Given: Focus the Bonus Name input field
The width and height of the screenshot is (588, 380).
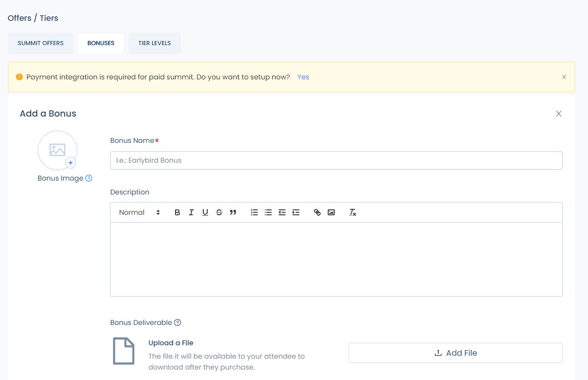Looking at the screenshot, I should coord(336,161).
